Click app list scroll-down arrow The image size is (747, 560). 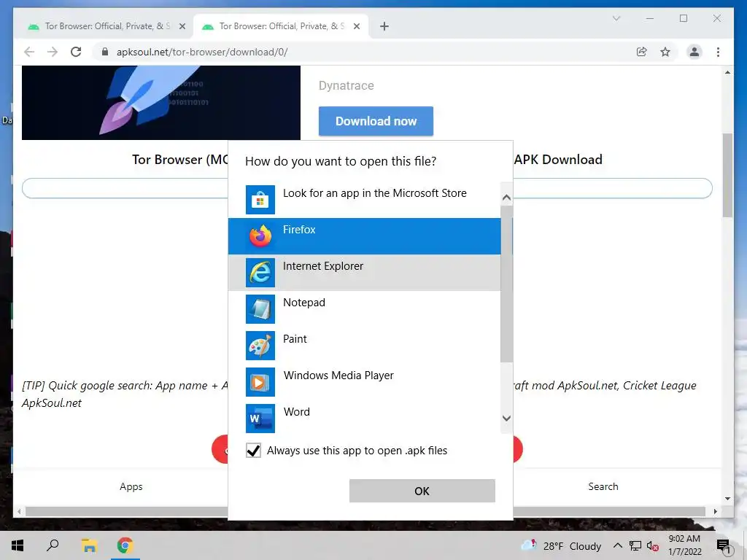click(x=507, y=418)
